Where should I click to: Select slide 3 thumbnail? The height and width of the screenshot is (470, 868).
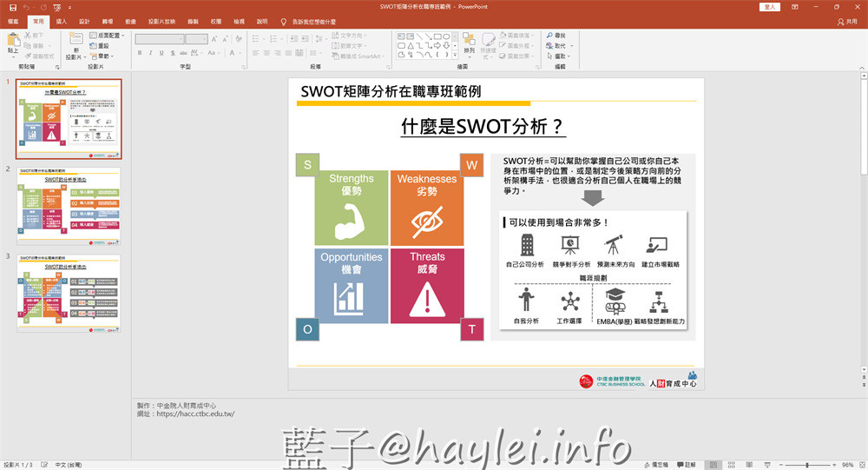[69, 293]
